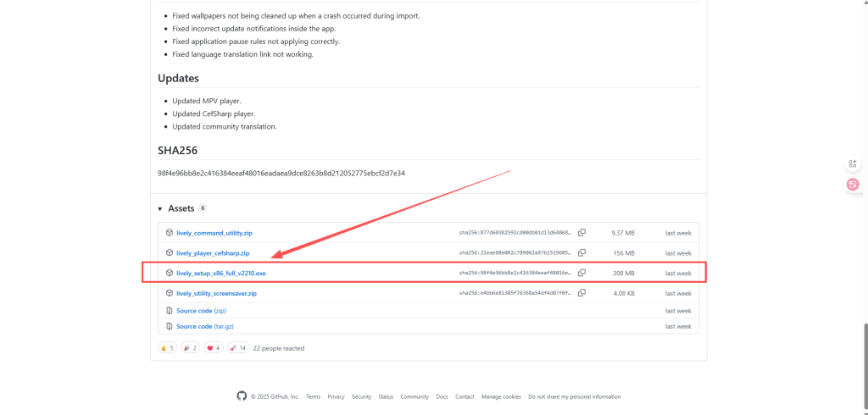Click package icon beside lively_command_utility.zip

tap(170, 233)
